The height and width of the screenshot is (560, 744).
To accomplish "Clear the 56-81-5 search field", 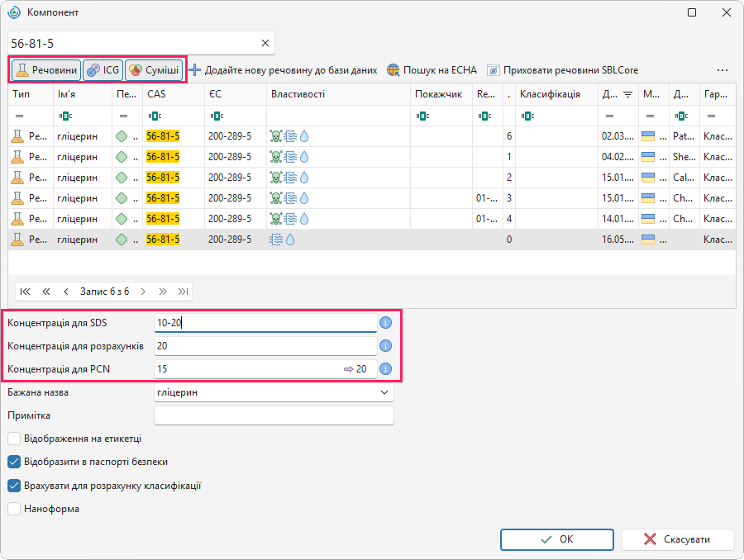I will tap(265, 43).
